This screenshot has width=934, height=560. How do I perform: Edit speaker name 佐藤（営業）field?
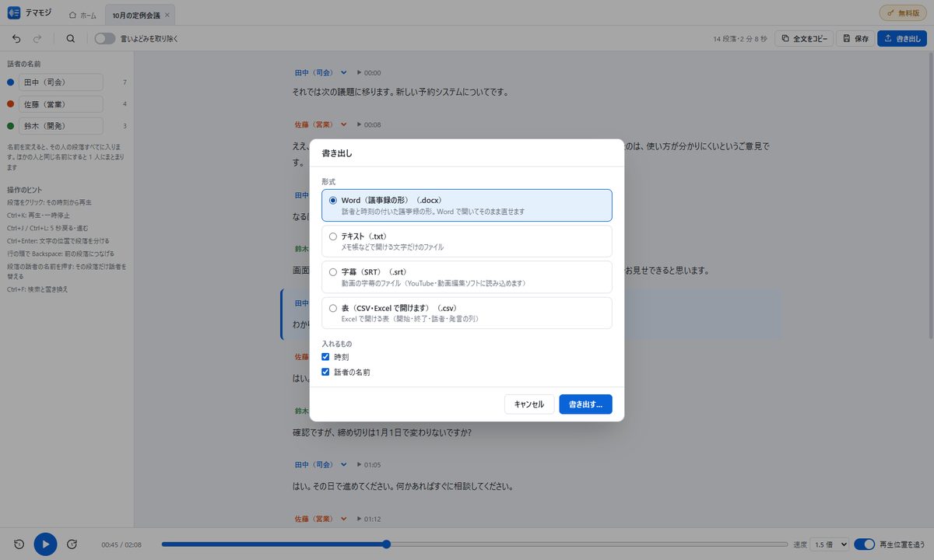coord(61,103)
